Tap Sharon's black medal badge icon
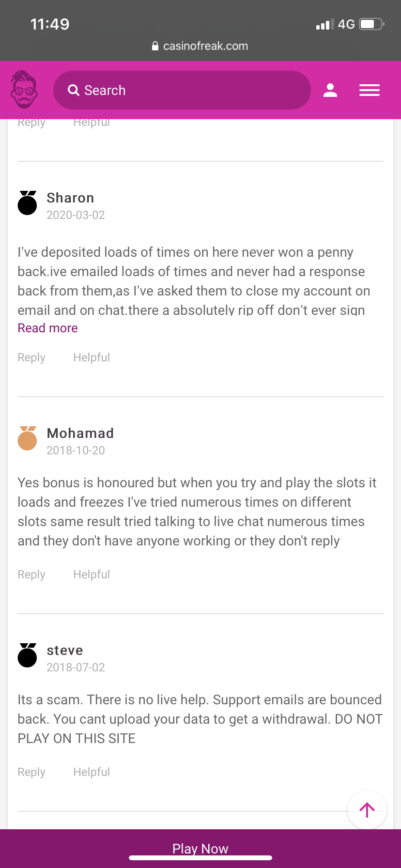This screenshot has height=868, width=401. click(28, 203)
